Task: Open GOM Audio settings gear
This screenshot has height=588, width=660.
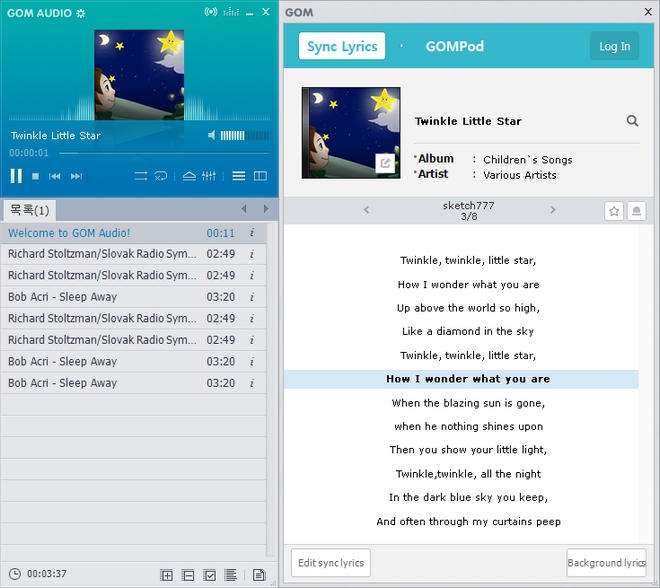Action: (81, 13)
